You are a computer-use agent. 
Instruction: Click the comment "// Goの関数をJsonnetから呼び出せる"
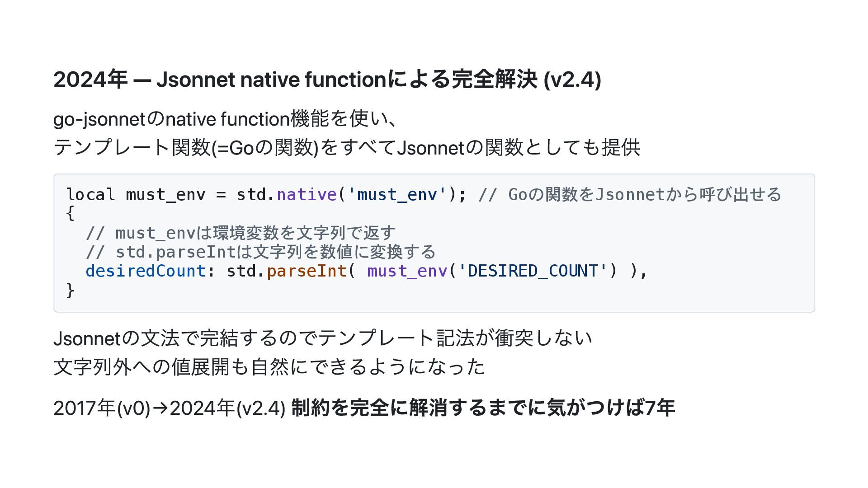point(629,195)
